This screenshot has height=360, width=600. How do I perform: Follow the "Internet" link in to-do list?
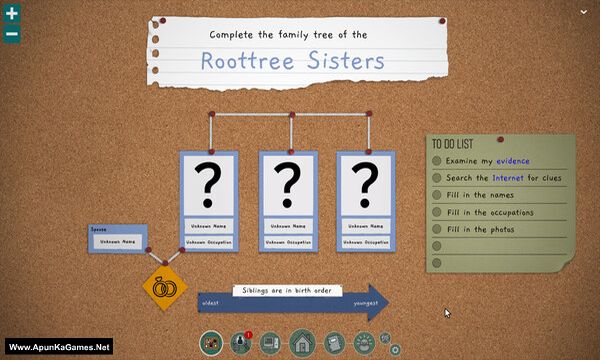[508, 178]
